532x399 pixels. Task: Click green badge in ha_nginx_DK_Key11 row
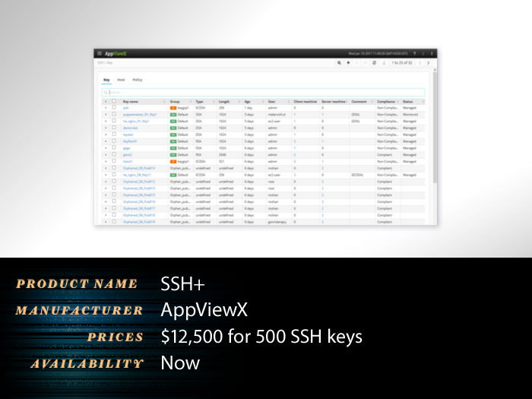point(173,175)
